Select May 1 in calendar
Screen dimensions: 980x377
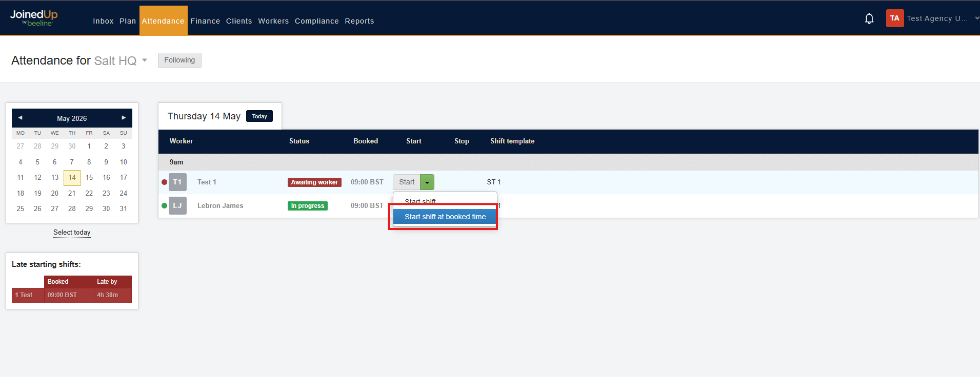pos(89,146)
